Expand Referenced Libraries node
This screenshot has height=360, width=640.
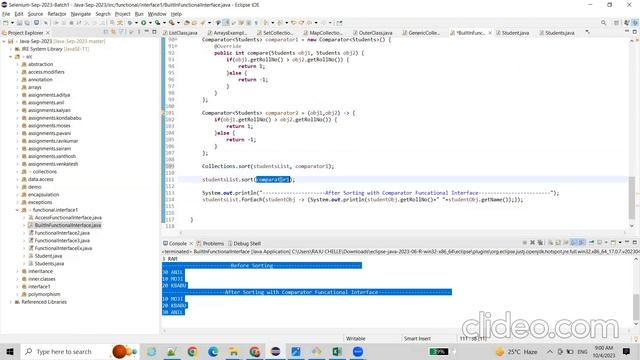click(11, 302)
